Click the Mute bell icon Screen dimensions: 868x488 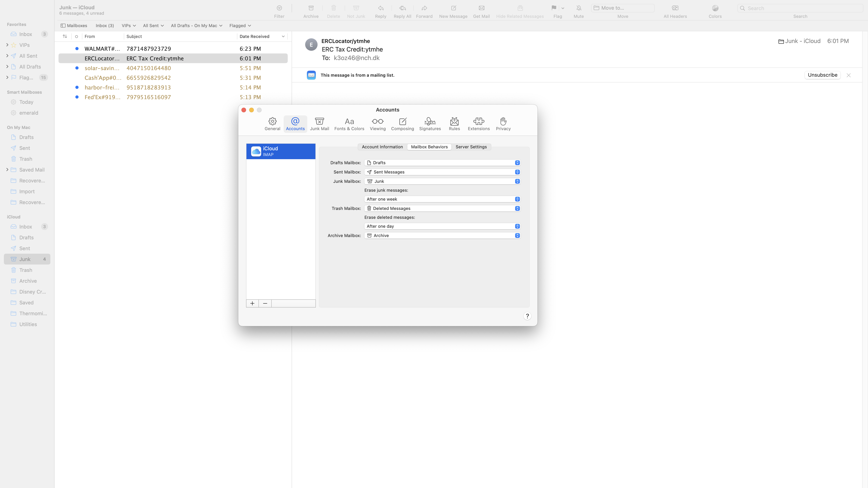click(579, 8)
